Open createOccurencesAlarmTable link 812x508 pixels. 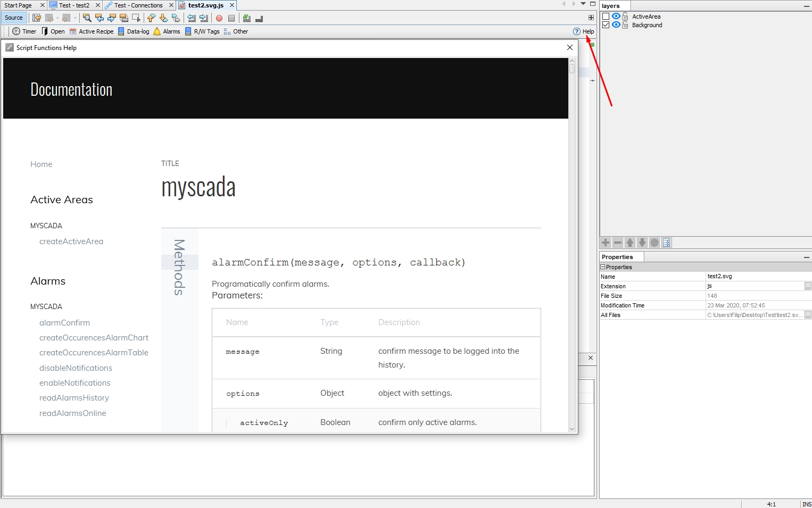pyautogui.click(x=94, y=353)
